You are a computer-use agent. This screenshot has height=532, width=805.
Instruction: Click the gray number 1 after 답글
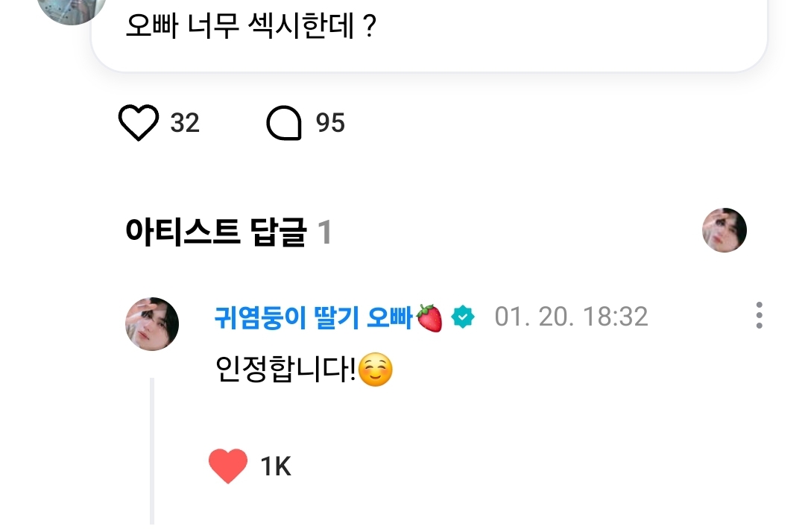click(x=324, y=233)
